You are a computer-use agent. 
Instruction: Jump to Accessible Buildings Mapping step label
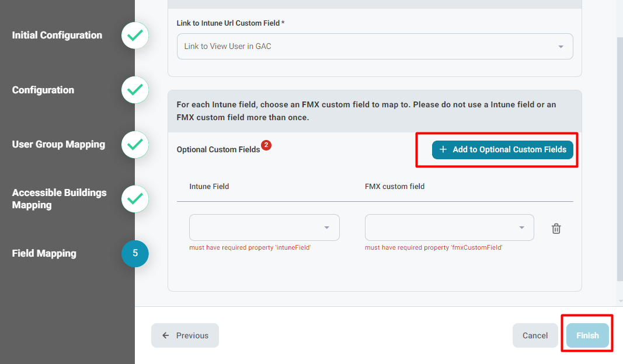pos(59,199)
